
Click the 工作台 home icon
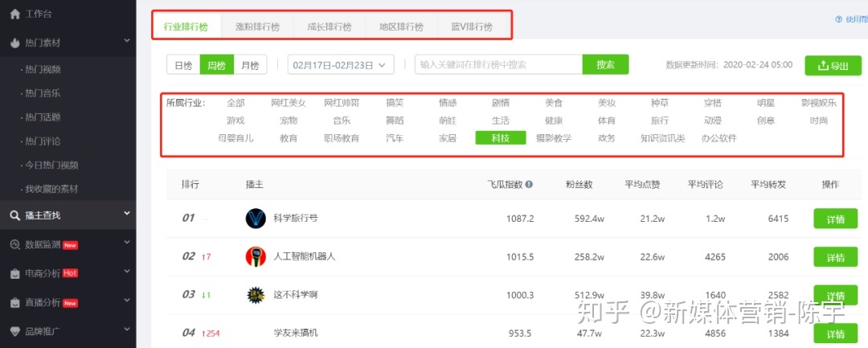pyautogui.click(x=14, y=14)
